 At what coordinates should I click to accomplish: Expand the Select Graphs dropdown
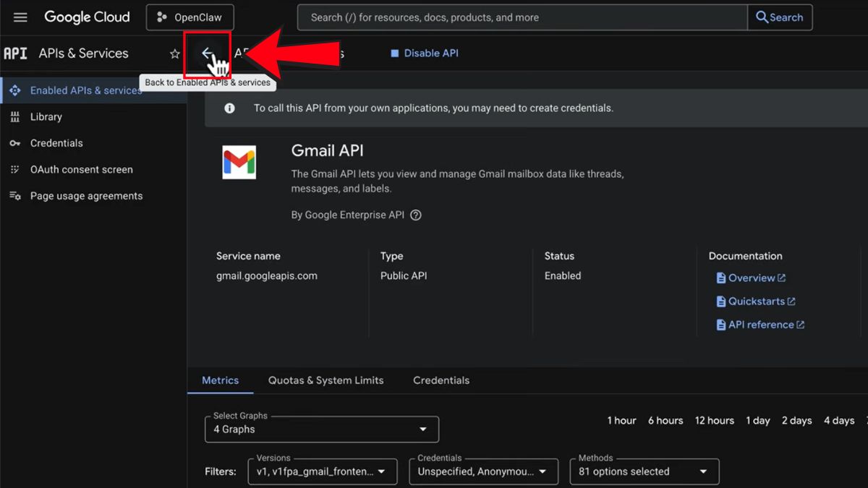(321, 429)
